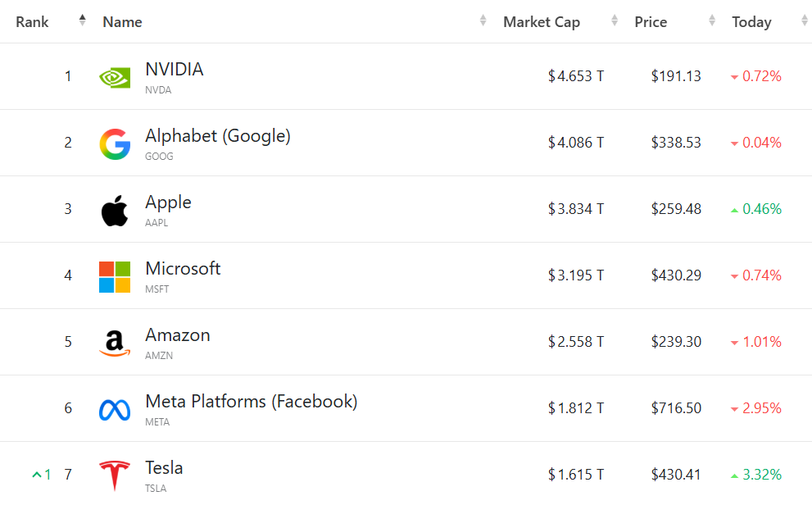Viewport: 812px width, 505px height.
Task: Open the Alphabet (Google) company page
Action: (x=217, y=136)
